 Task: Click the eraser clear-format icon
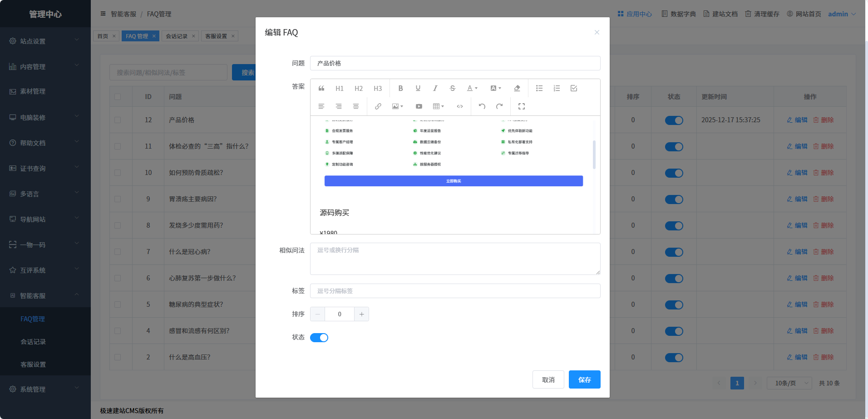517,88
